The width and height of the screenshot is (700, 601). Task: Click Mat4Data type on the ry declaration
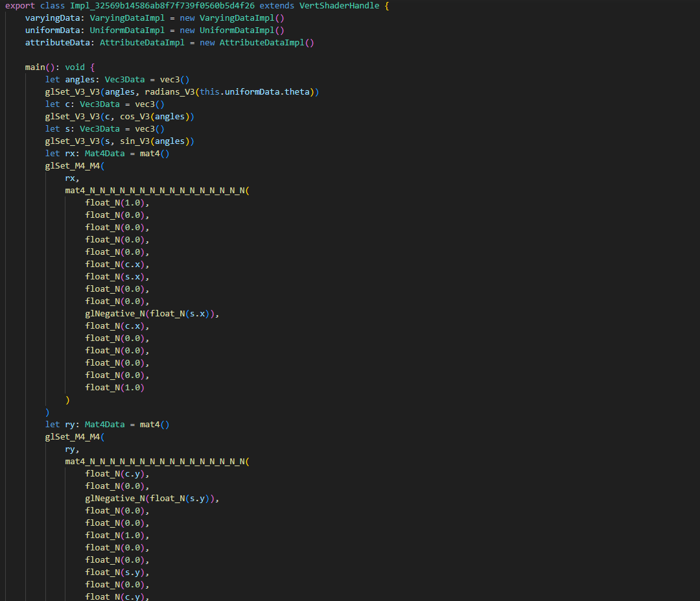pos(107,424)
